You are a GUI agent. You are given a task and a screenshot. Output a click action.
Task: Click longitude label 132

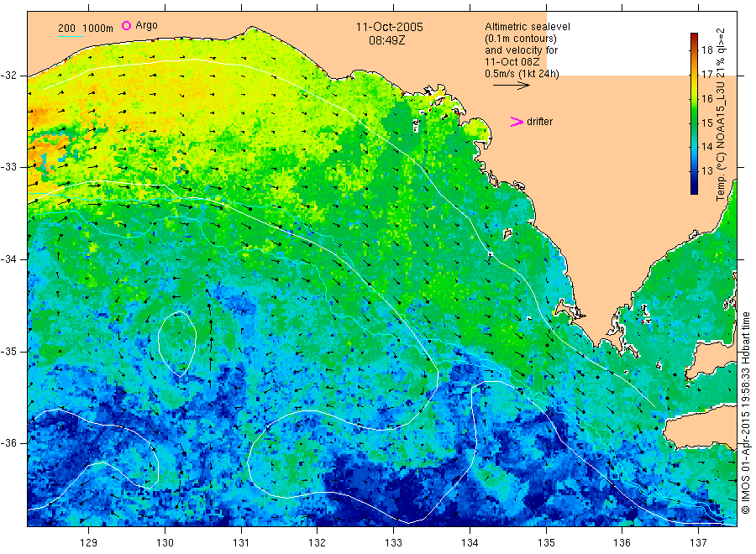tap(318, 542)
